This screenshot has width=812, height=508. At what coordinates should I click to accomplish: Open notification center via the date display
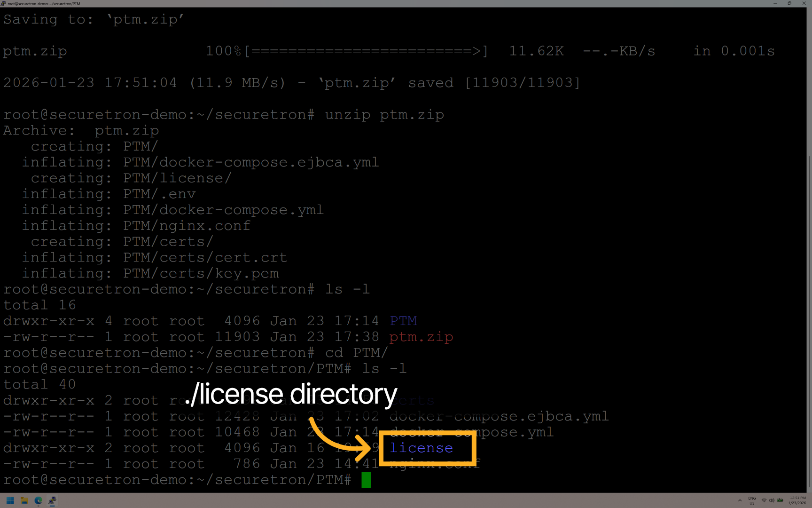[x=797, y=504]
